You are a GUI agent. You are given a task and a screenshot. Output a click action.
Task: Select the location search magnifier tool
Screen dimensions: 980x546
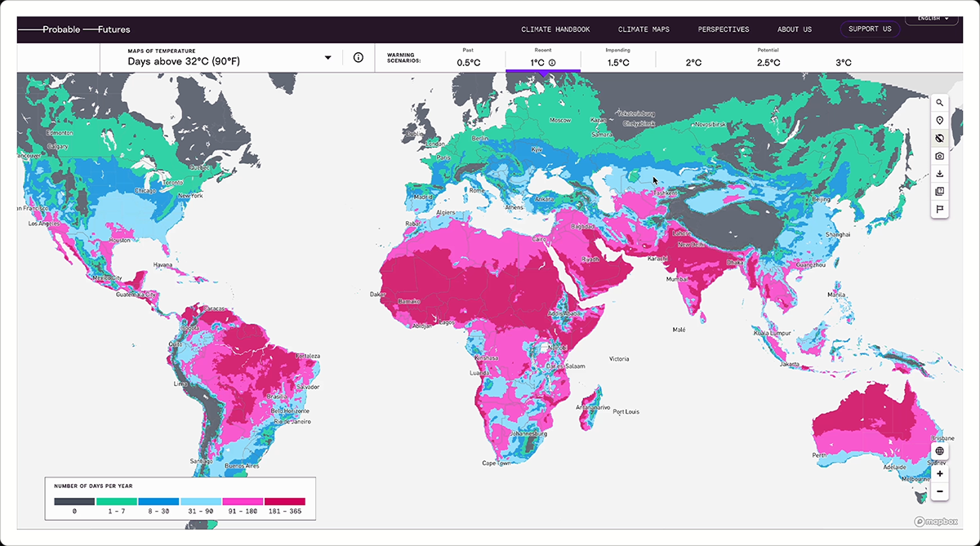[939, 102]
